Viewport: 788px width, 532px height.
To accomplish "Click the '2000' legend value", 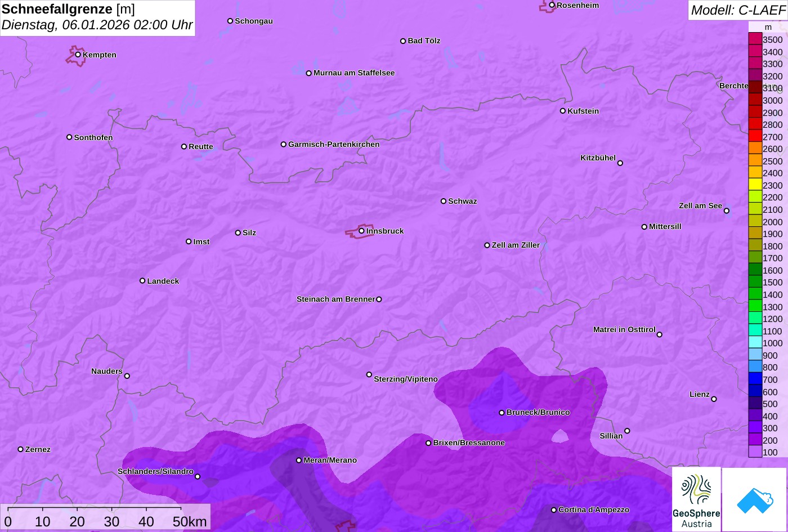I will tap(773, 222).
